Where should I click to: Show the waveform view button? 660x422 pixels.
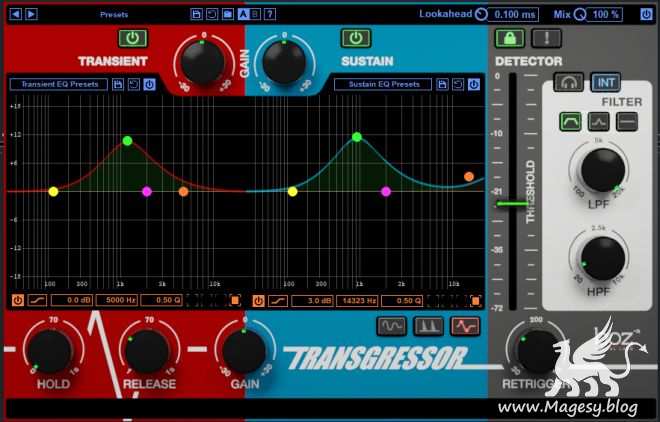click(391, 326)
